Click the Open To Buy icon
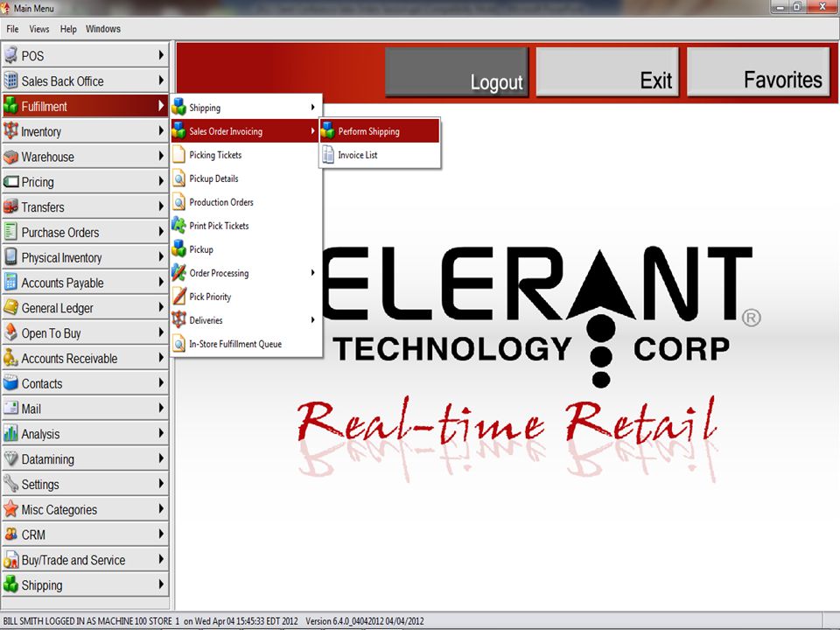This screenshot has width=840, height=630. (10, 332)
